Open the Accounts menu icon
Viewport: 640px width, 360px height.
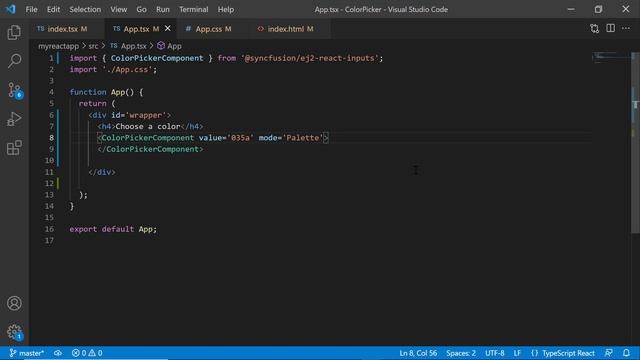pos(14,303)
